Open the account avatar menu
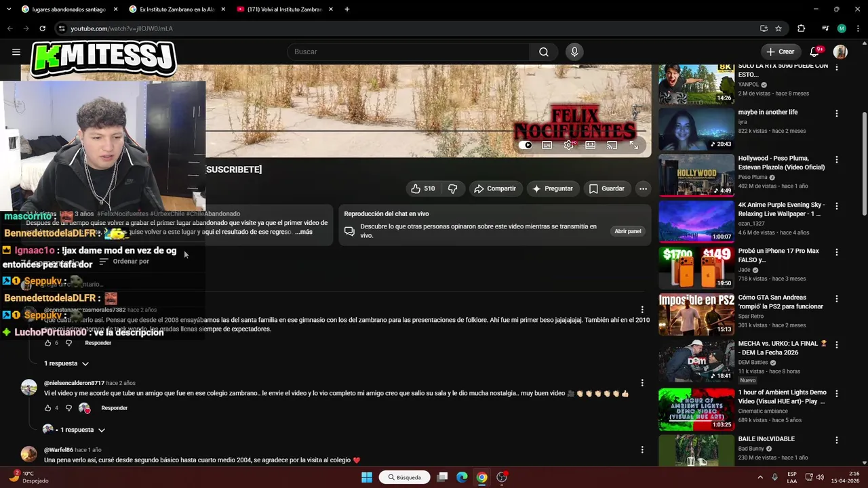This screenshot has width=868, height=488. click(840, 52)
